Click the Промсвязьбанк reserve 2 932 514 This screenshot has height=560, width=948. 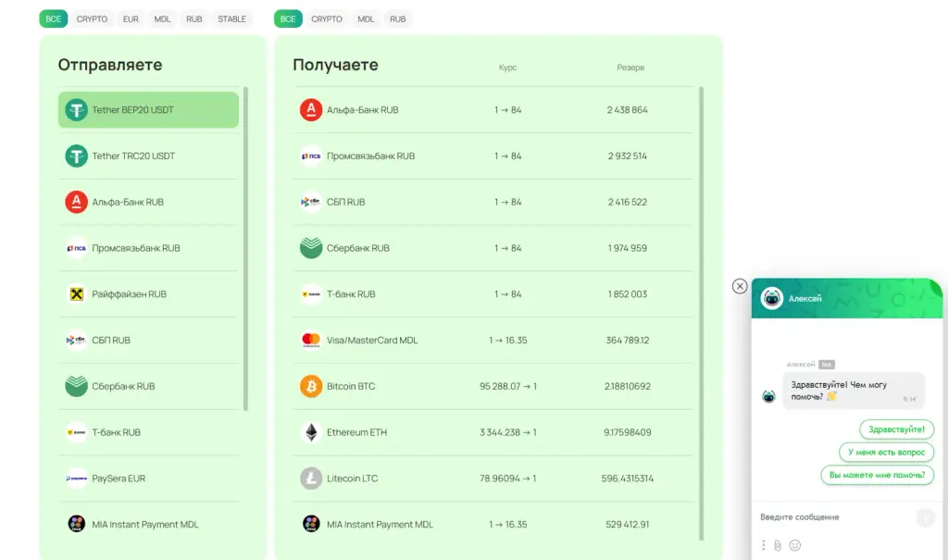pos(628,156)
